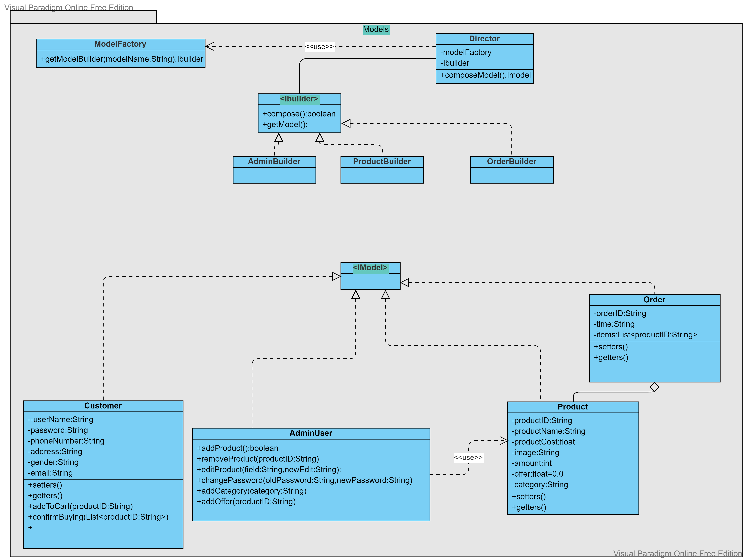
Task: Click the composeModel method in Director
Action: 485,75
